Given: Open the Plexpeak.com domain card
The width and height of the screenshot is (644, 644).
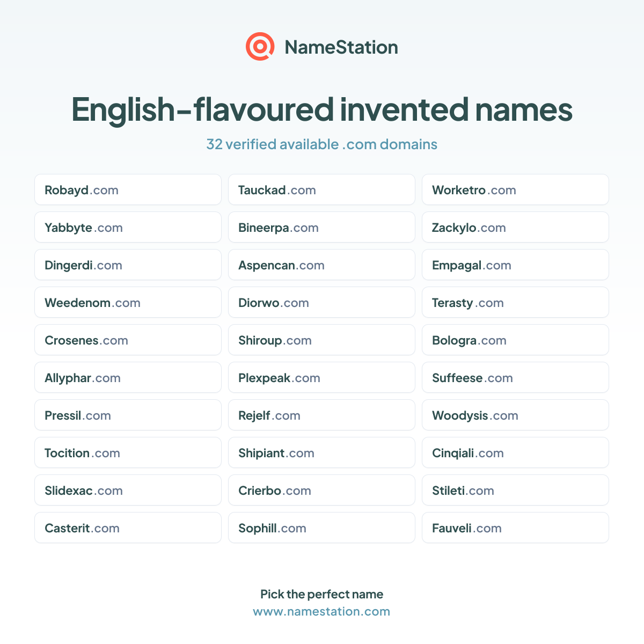Looking at the screenshot, I should pyautogui.click(x=321, y=377).
